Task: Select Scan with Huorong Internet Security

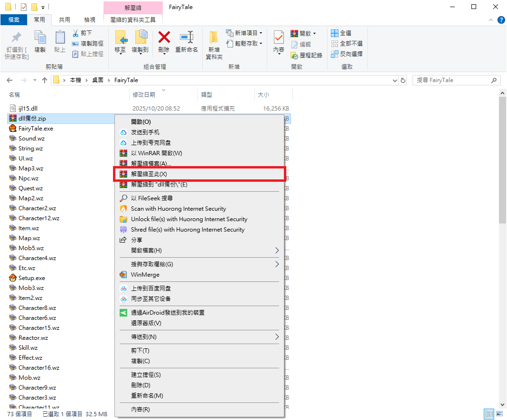Action: [178, 209]
